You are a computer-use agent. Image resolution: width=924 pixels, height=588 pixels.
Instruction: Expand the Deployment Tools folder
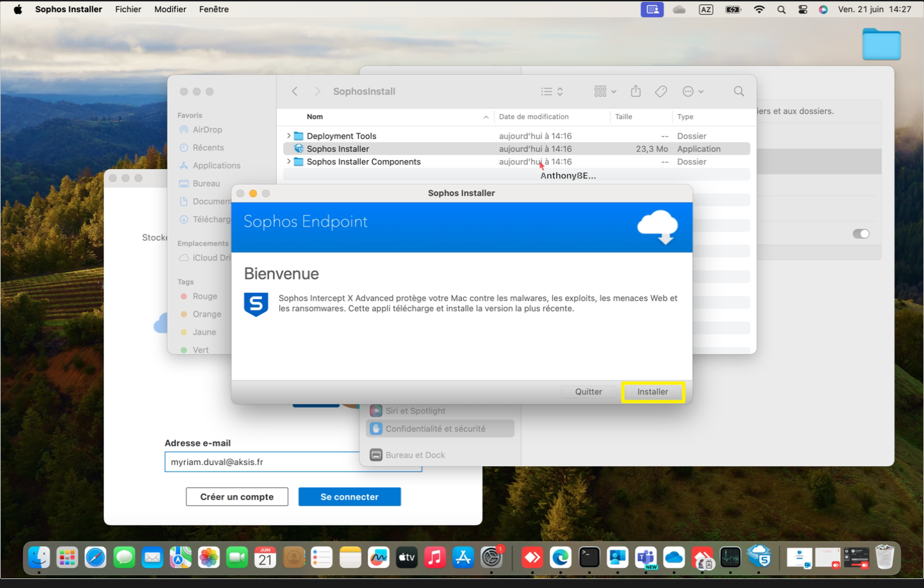click(x=288, y=136)
